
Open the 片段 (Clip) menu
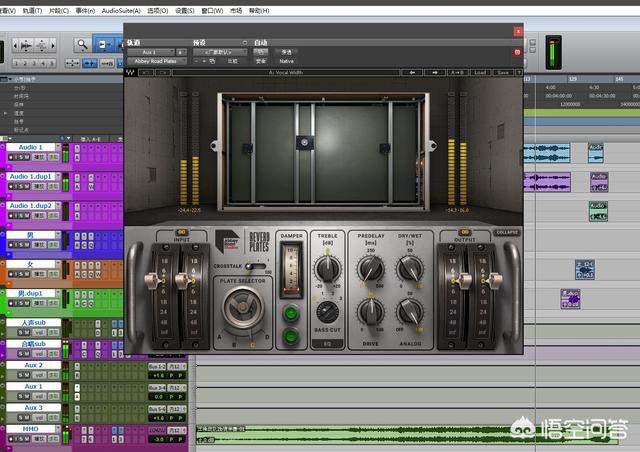coord(59,11)
